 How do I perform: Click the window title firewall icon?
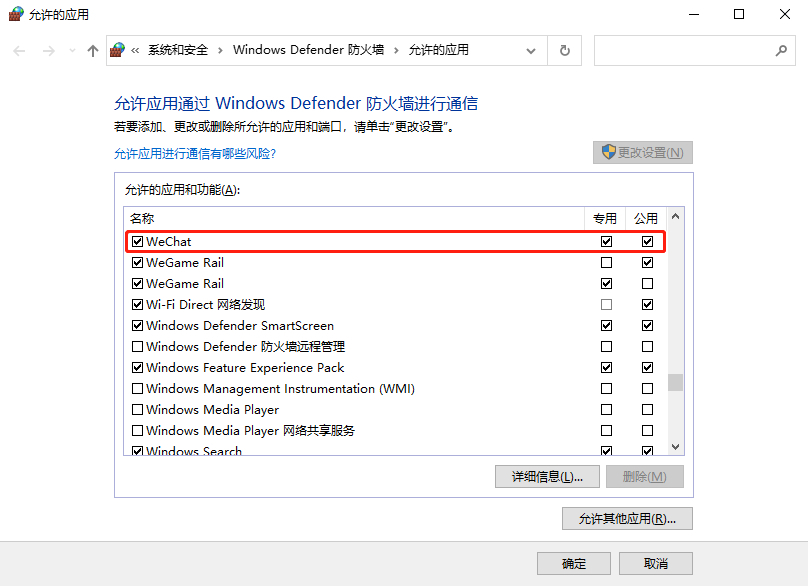point(16,14)
